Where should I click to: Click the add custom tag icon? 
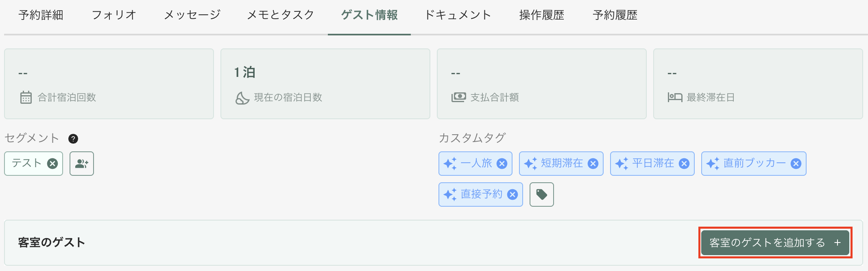tap(542, 195)
